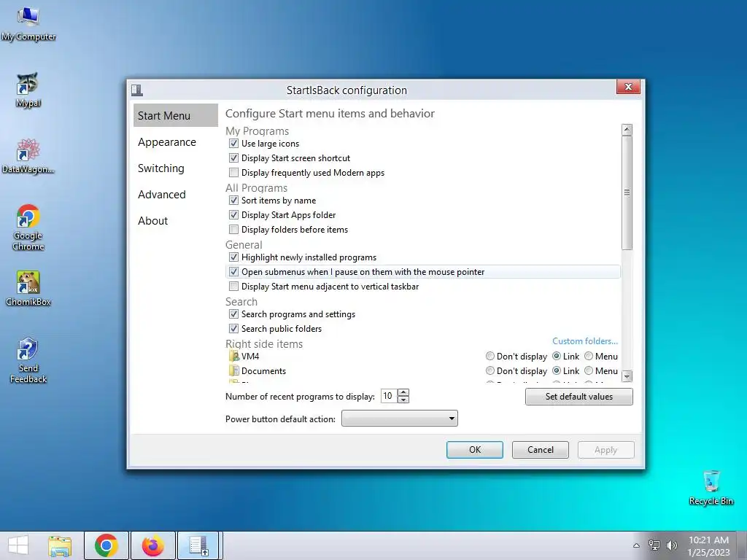Select Menu option for VM4
Viewport: 747px width, 560px height.
(589, 356)
